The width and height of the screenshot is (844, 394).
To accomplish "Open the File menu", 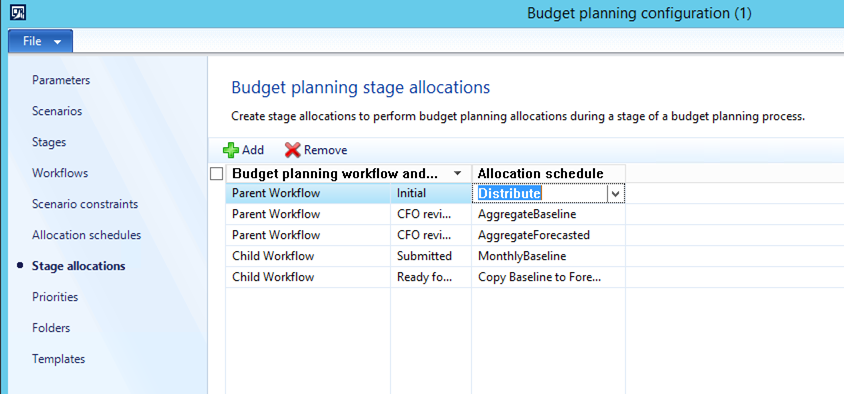I will pos(41,41).
